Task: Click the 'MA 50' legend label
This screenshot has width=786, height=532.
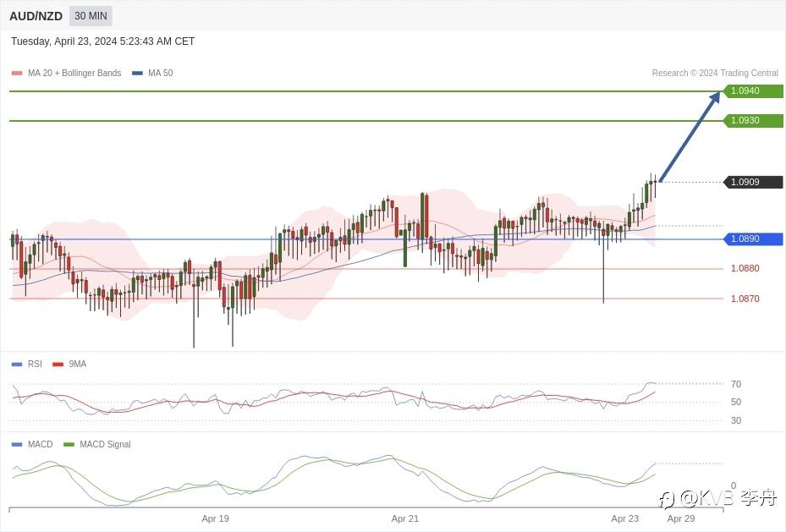Action: 161,73
